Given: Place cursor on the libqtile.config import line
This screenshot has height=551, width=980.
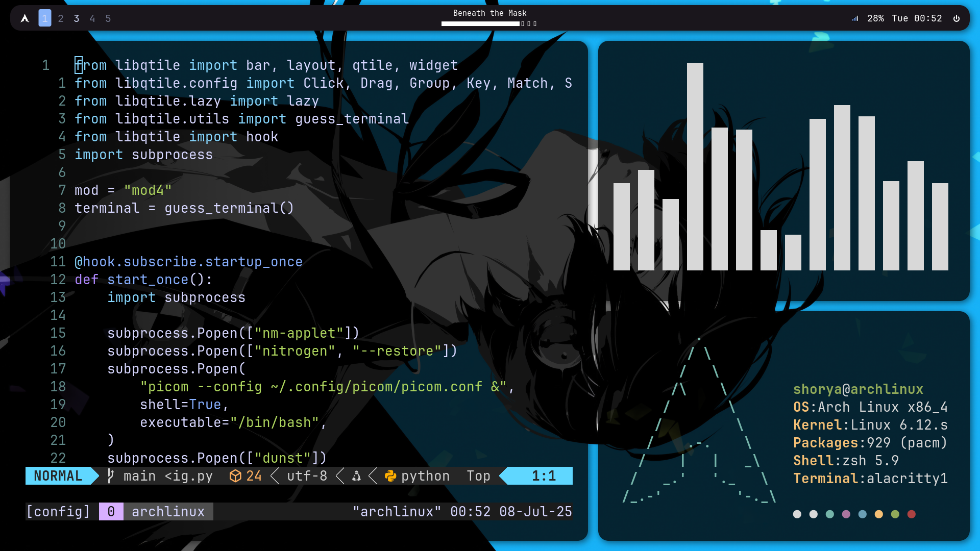Looking at the screenshot, I should 323,83.
